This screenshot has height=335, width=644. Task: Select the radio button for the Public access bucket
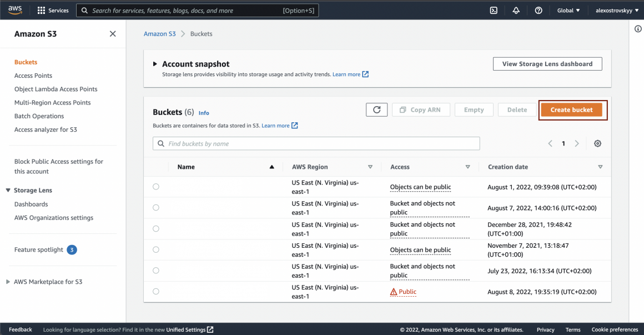pyautogui.click(x=156, y=292)
